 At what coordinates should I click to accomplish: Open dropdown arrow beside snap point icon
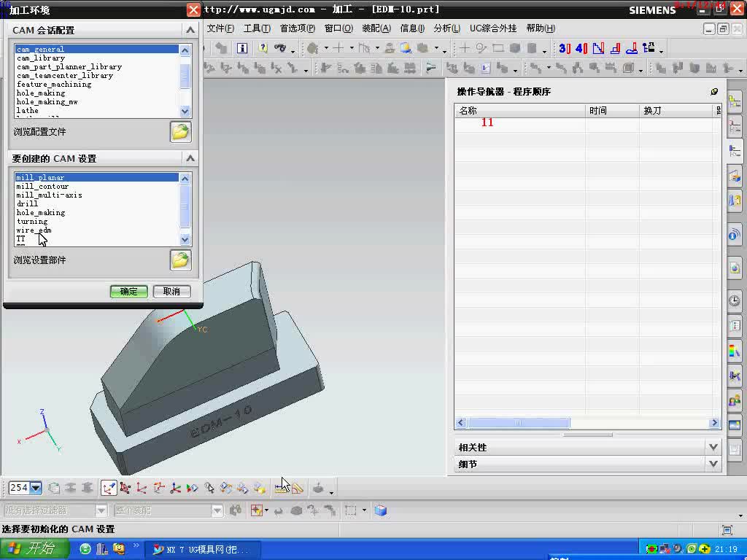pyautogui.click(x=267, y=510)
